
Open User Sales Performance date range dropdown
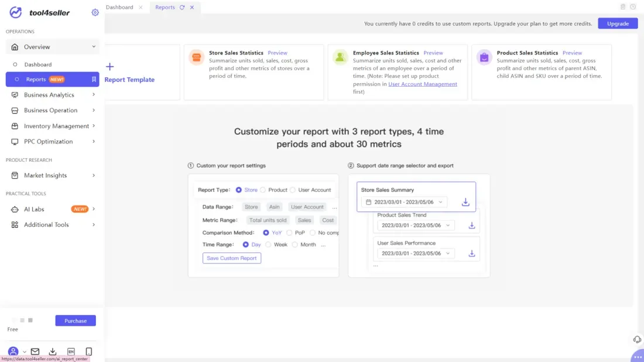(x=416, y=254)
